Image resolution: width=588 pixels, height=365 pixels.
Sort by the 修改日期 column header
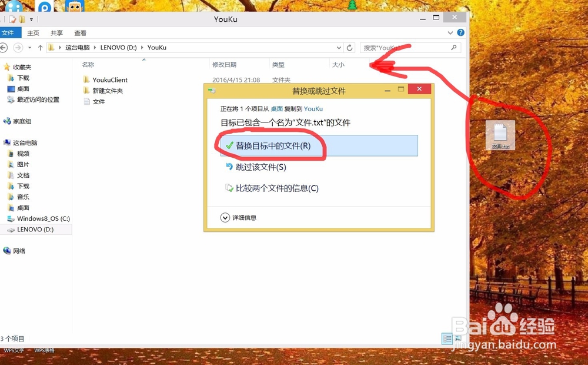point(224,65)
